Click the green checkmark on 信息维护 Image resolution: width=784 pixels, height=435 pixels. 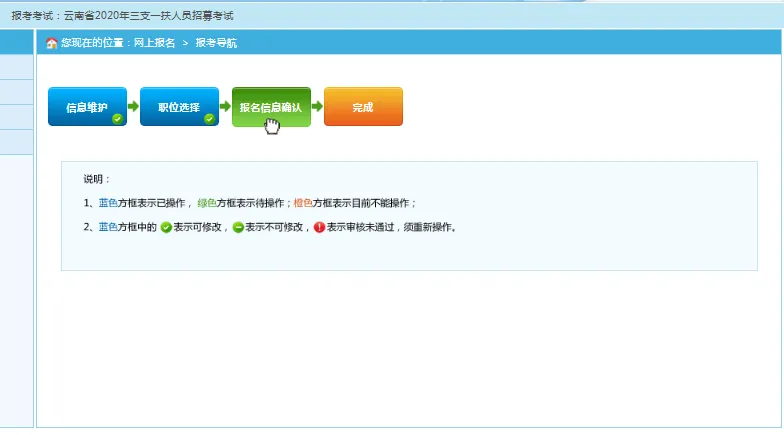coord(118,118)
